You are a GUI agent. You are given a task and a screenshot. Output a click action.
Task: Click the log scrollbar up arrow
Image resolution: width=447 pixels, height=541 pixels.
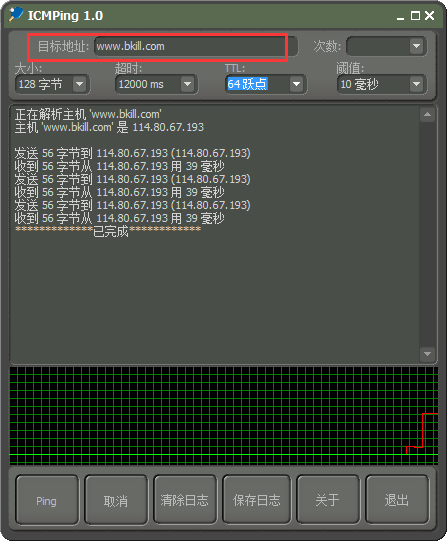coord(427,115)
